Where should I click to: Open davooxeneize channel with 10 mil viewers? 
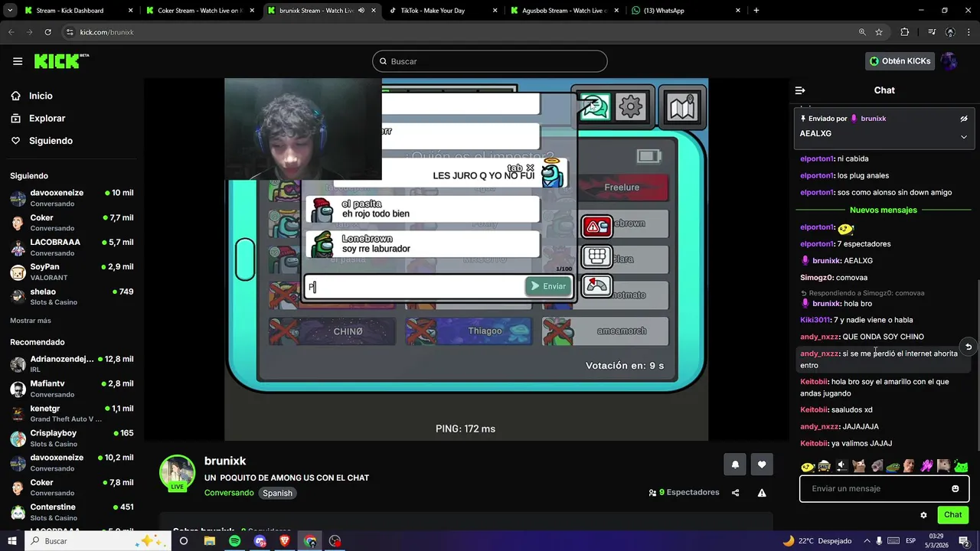coord(71,198)
